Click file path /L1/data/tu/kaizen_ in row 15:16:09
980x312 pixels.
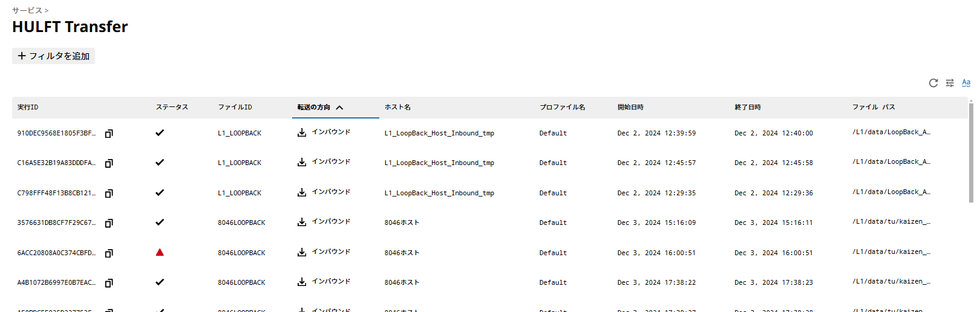pyautogui.click(x=891, y=221)
